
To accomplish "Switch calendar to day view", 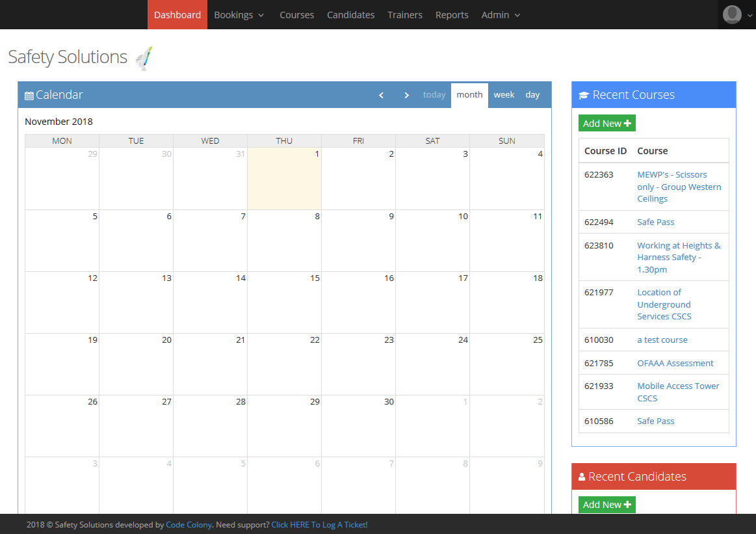I will [532, 94].
